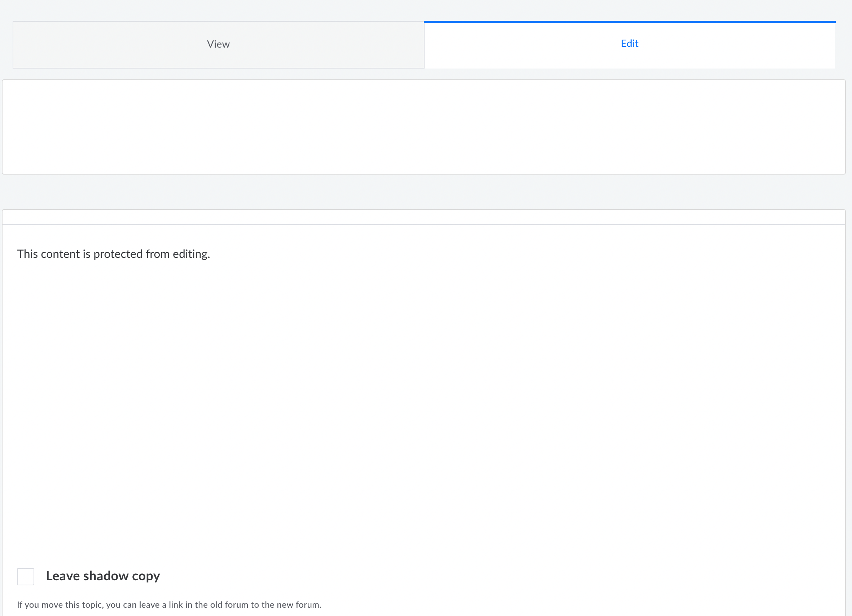The width and height of the screenshot is (852, 616).
Task: Click the word 'protected' in the message
Action: [x=118, y=254]
